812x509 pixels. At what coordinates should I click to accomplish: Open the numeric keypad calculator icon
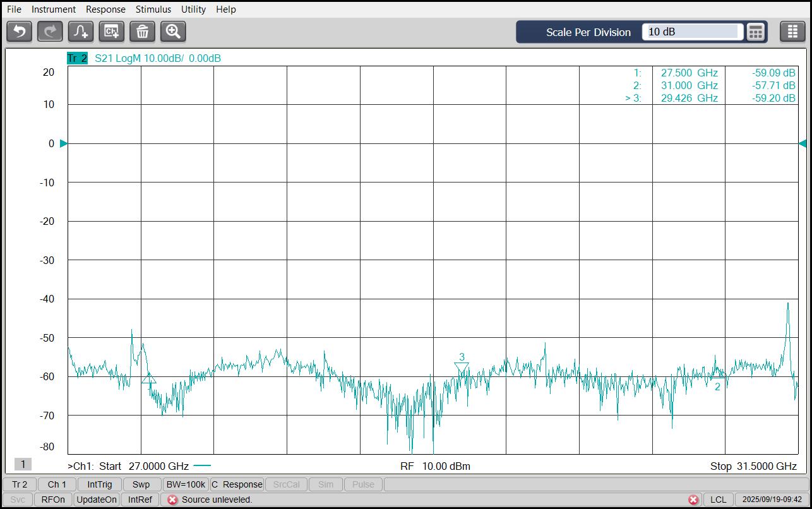coord(755,32)
